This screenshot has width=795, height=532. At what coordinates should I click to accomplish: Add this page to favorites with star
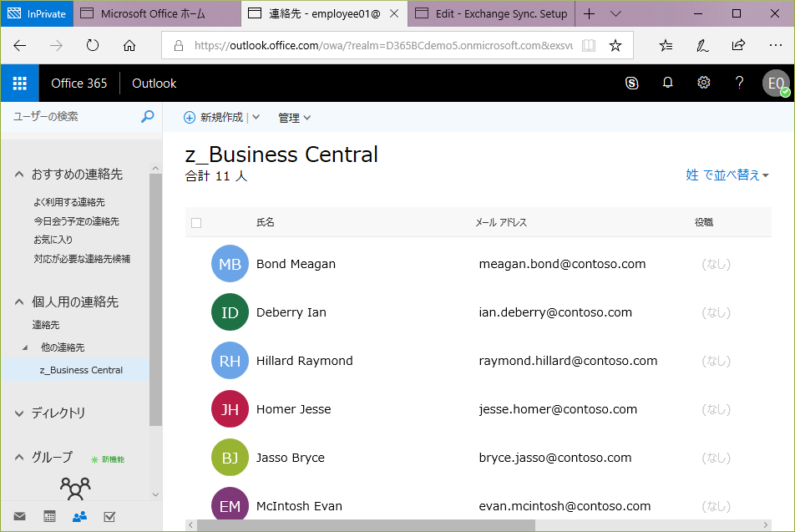tap(615, 46)
